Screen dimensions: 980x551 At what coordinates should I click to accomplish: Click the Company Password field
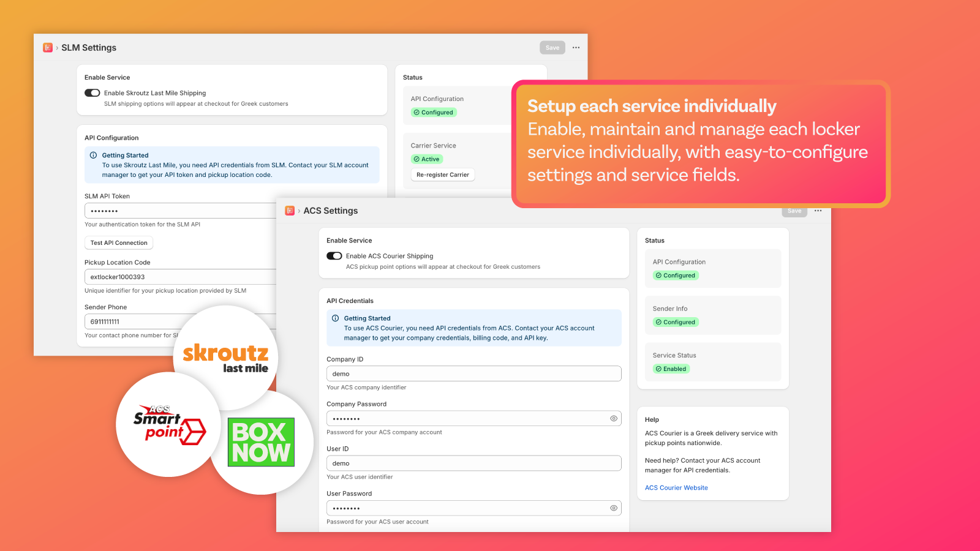[x=474, y=419]
